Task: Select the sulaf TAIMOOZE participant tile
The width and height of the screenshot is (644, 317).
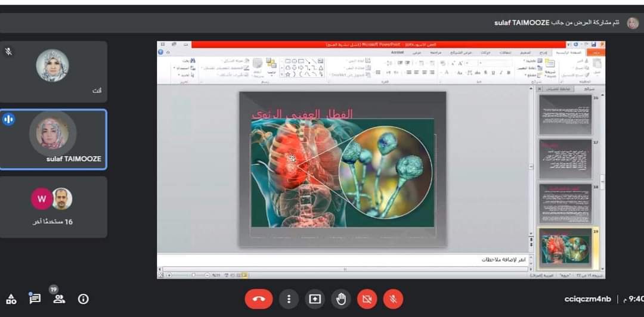Action: point(53,139)
